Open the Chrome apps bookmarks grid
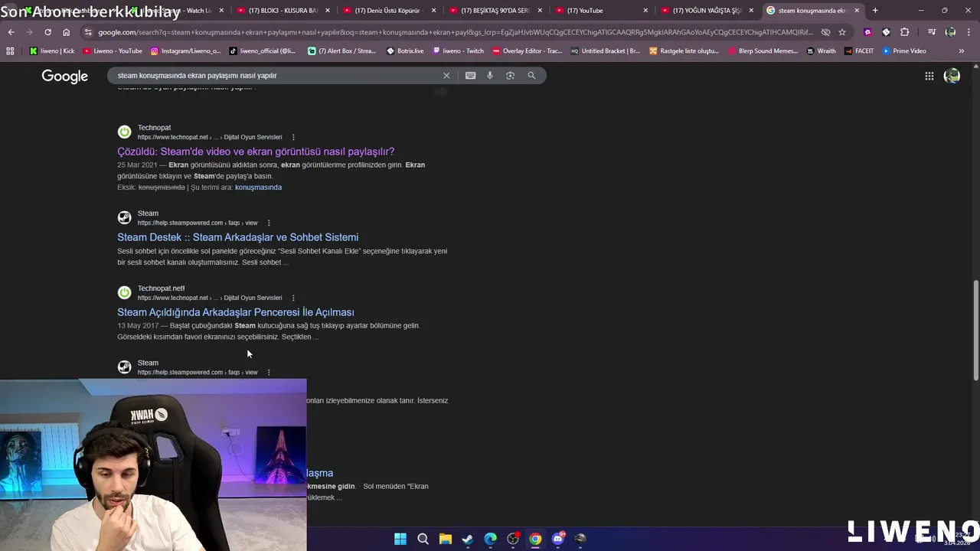The height and width of the screenshot is (551, 980). (x=10, y=51)
